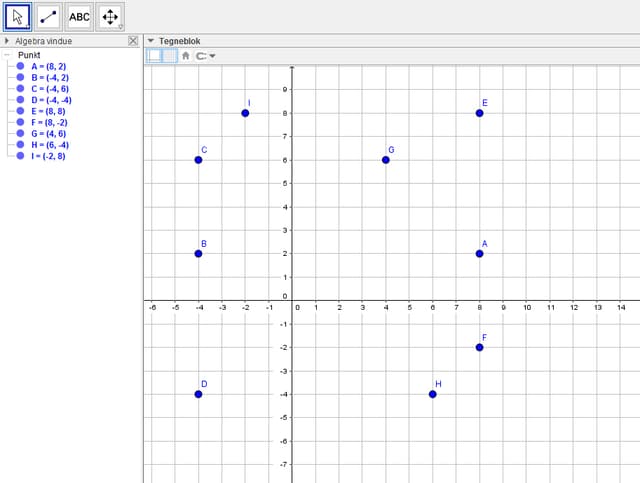Click point G on the graph
This screenshot has height=483, width=640.
tap(386, 160)
